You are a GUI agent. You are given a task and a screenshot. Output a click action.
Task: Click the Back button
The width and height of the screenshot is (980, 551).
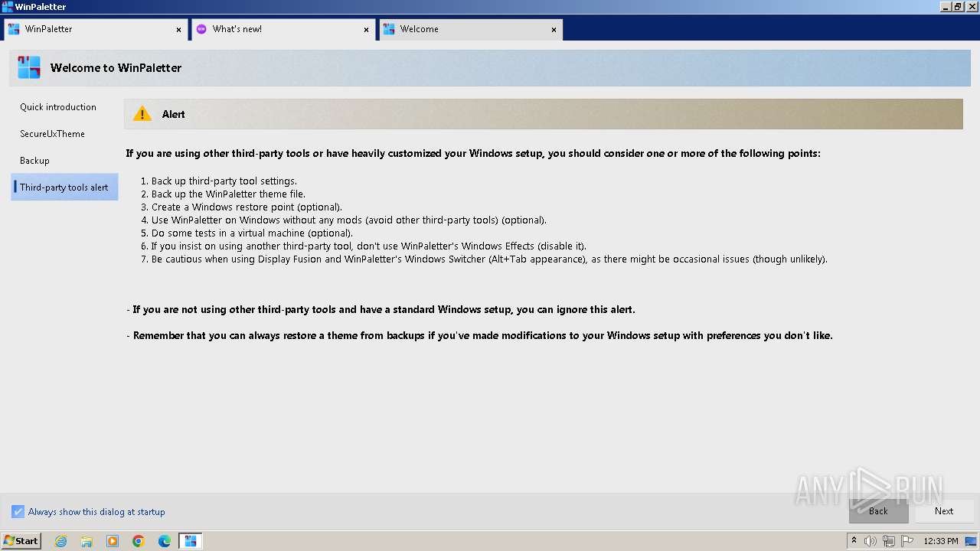[878, 511]
